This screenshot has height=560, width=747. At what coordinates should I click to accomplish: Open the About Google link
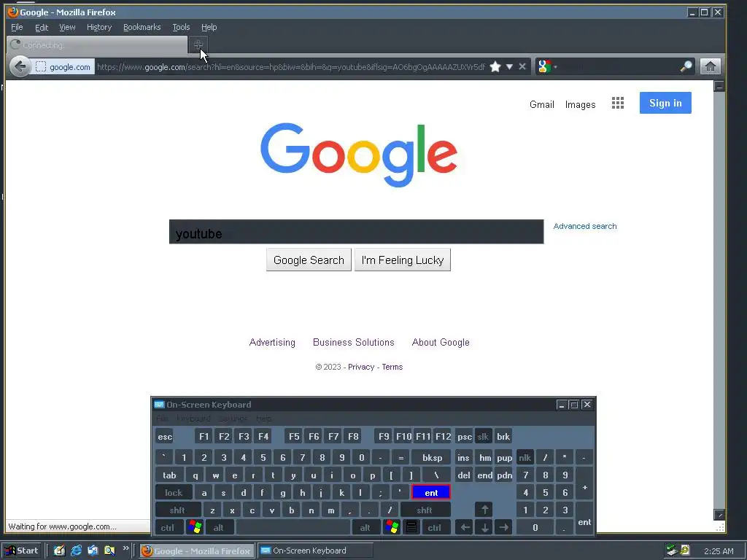click(x=441, y=343)
